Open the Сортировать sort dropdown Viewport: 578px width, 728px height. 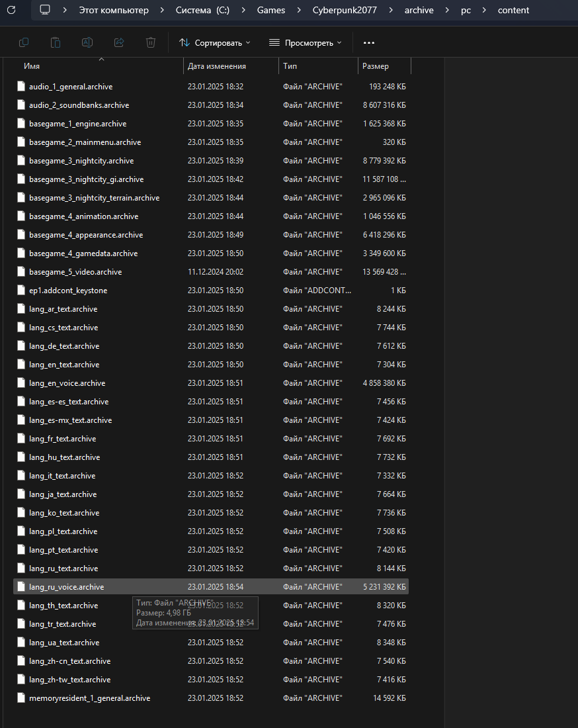tap(215, 43)
